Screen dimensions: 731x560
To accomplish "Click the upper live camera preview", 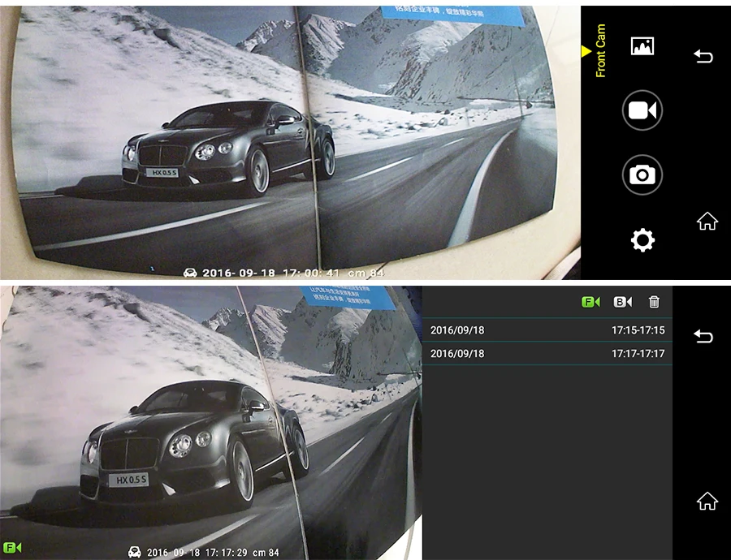I will 290,143.
